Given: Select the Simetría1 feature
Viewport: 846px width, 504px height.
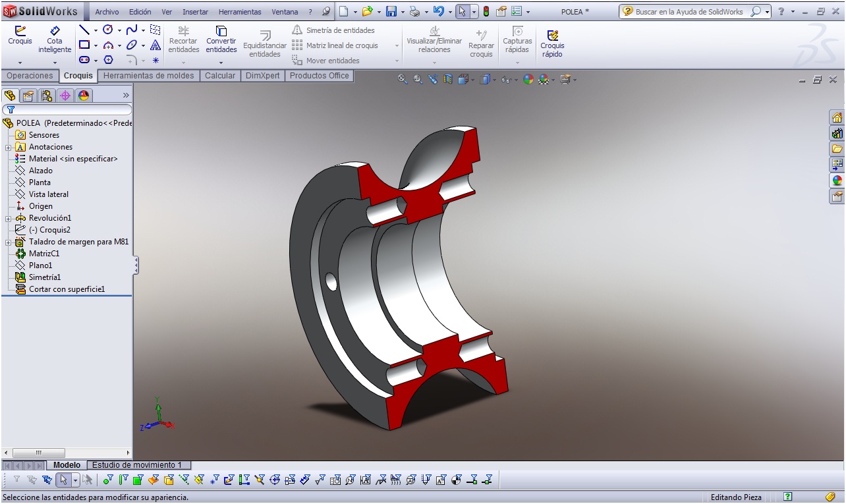Looking at the screenshot, I should 38,277.
